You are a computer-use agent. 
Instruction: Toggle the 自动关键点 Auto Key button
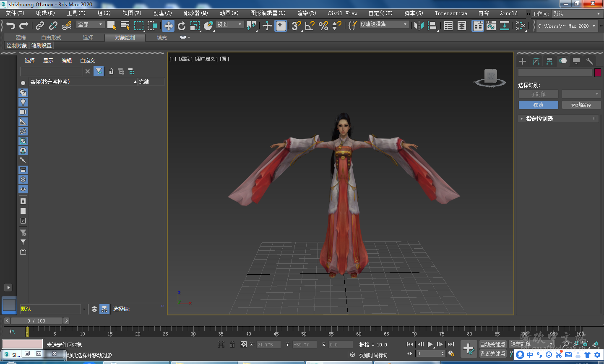pyautogui.click(x=493, y=344)
